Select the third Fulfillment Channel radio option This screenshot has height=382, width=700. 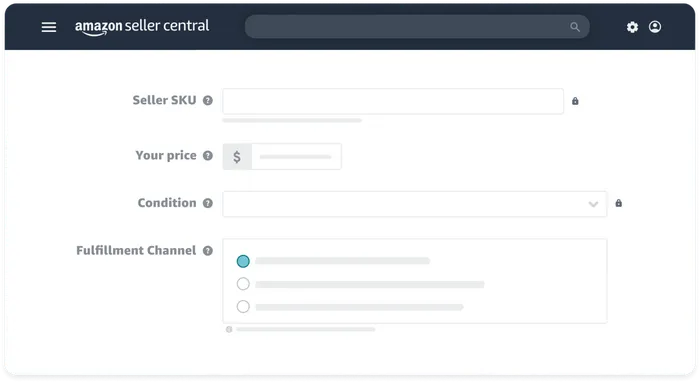click(x=243, y=307)
